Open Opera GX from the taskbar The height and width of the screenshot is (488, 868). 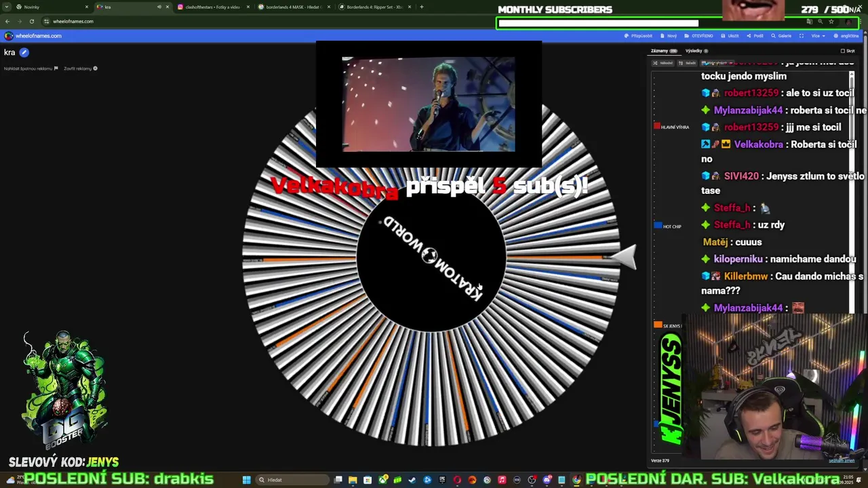click(x=457, y=480)
